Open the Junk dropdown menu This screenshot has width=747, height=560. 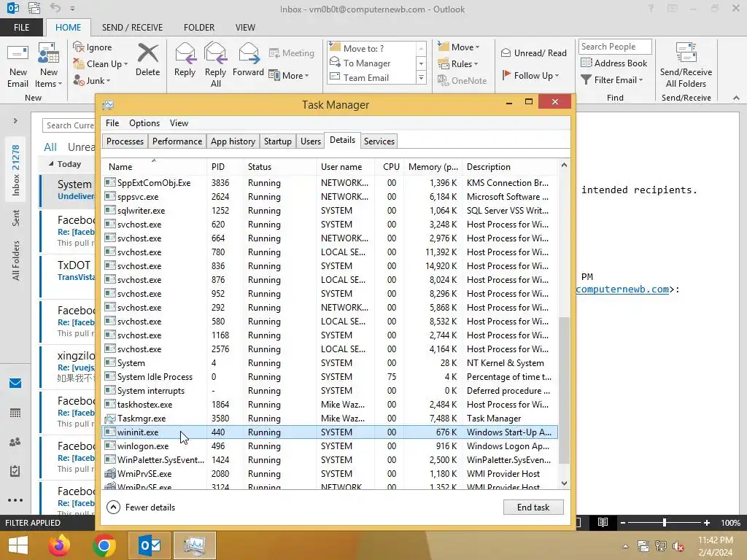coord(92,80)
